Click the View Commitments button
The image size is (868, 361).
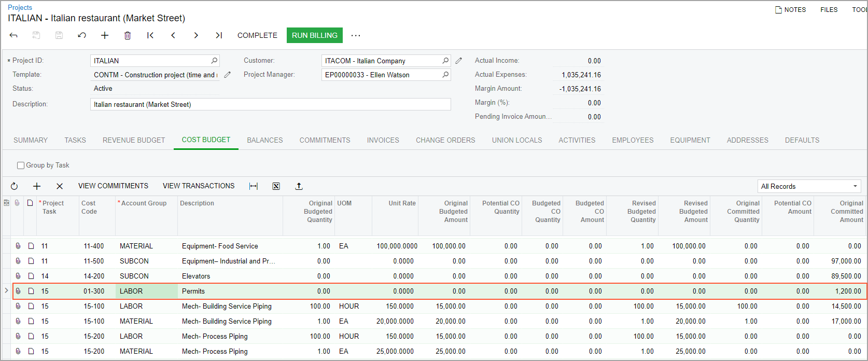113,186
